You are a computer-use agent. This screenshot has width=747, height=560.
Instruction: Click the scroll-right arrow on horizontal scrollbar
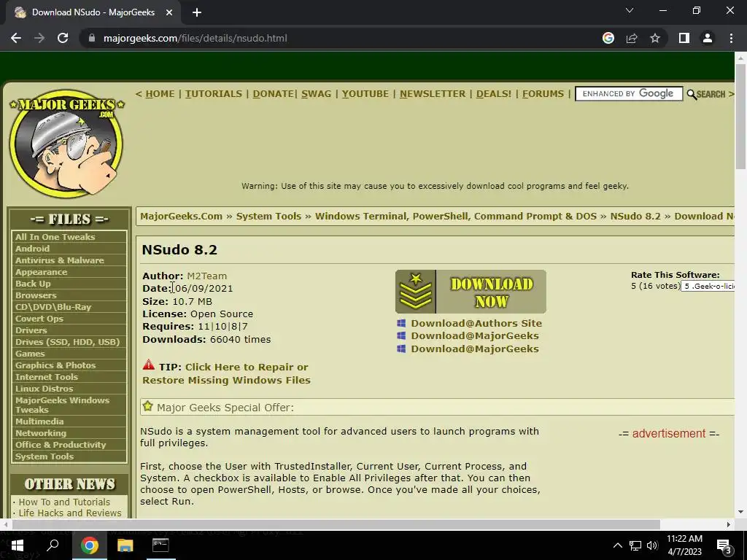pyautogui.click(x=729, y=524)
